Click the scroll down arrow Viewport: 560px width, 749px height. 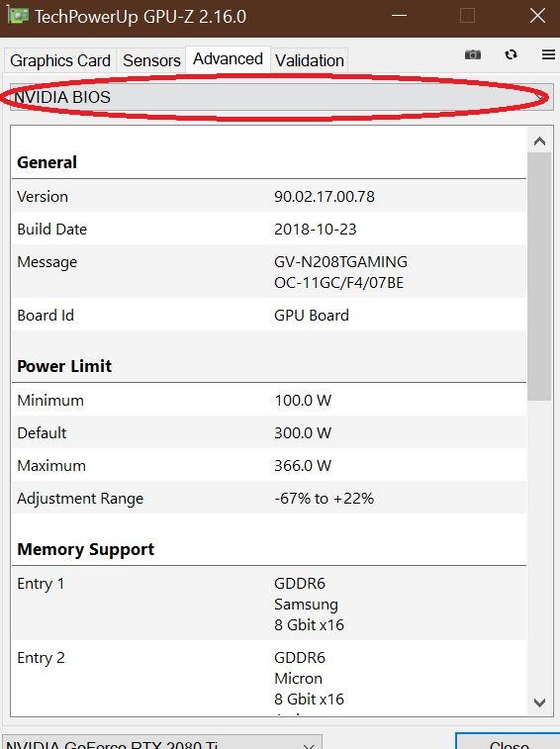[540, 702]
